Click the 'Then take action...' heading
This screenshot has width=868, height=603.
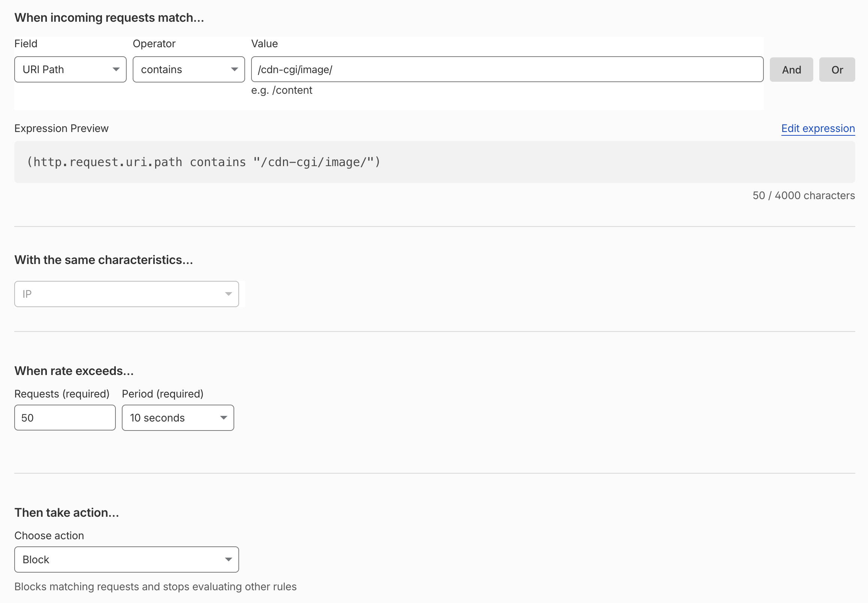(x=66, y=513)
